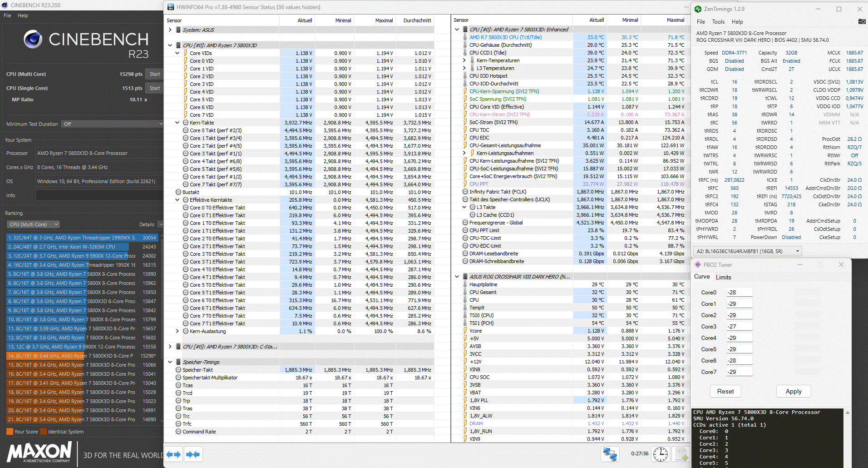Click the HWiNFO log file icon
868x468 pixels.
click(x=681, y=454)
